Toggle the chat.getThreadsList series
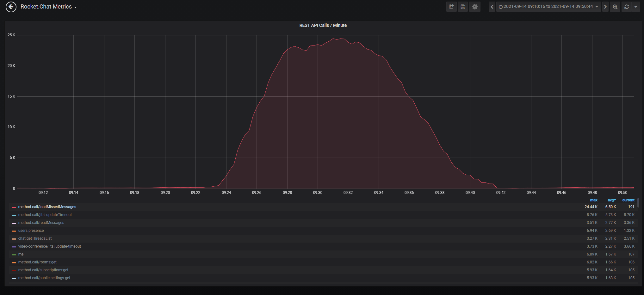Screen dimensions: 644x295 [x=35, y=238]
